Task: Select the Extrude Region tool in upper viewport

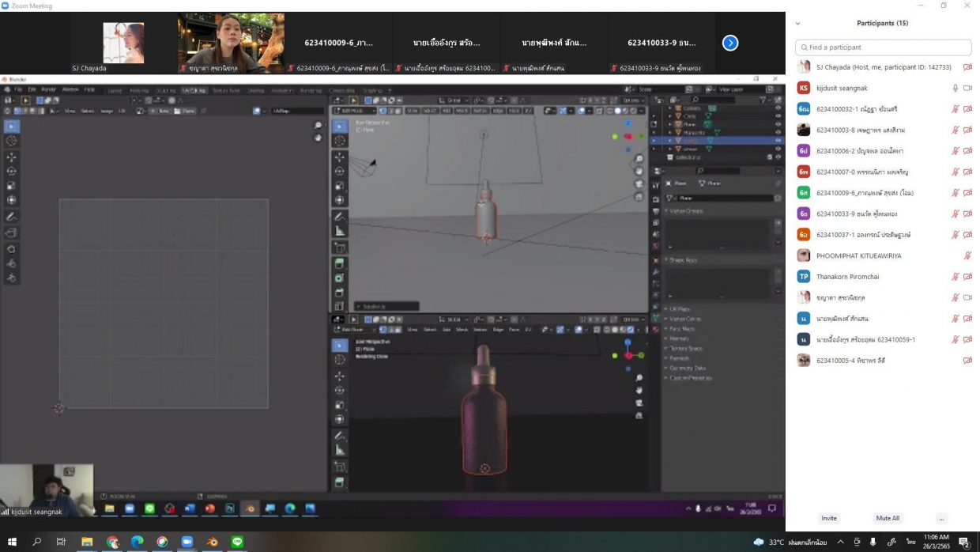Action: tap(339, 263)
